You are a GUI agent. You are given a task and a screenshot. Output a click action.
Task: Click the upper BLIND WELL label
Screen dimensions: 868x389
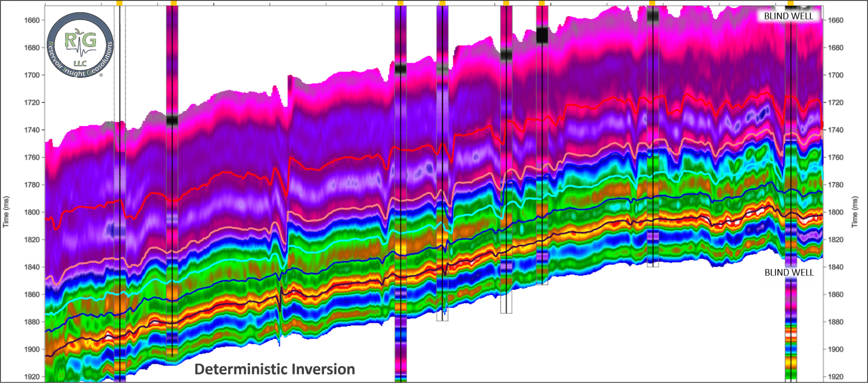[x=789, y=16]
